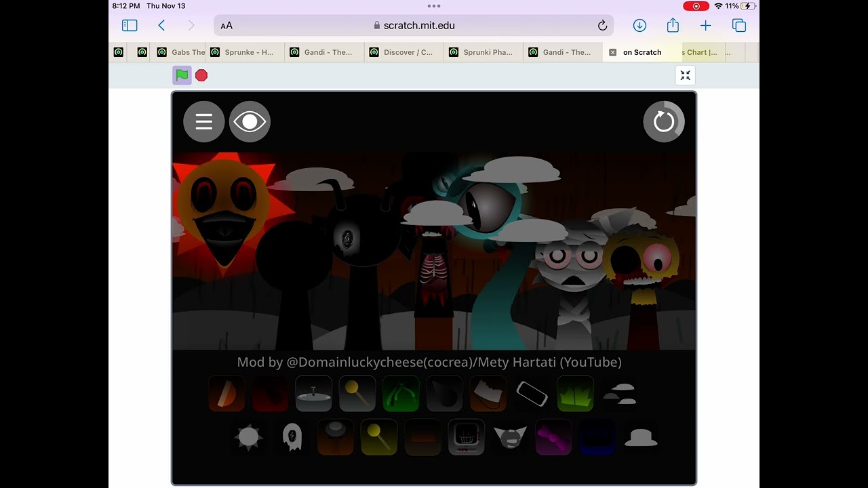Pick the gray cat-eared face icon
This screenshot has height=488, width=868.
(x=510, y=437)
